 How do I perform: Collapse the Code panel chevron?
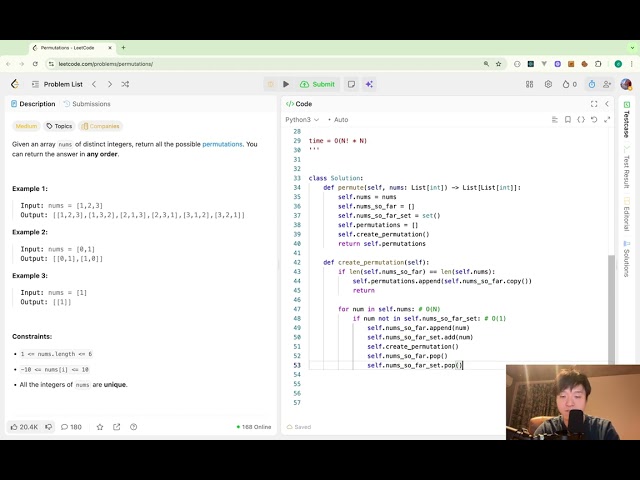[607, 104]
